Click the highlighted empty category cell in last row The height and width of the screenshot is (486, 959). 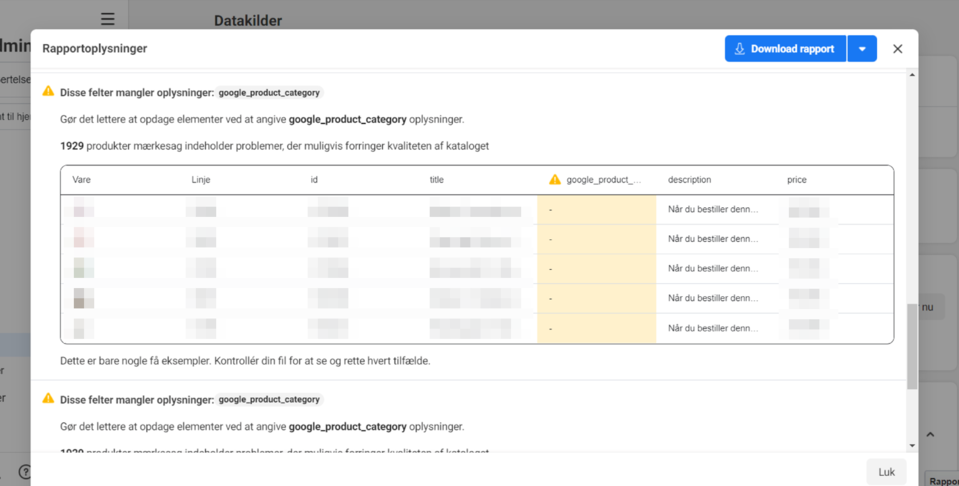click(x=596, y=328)
